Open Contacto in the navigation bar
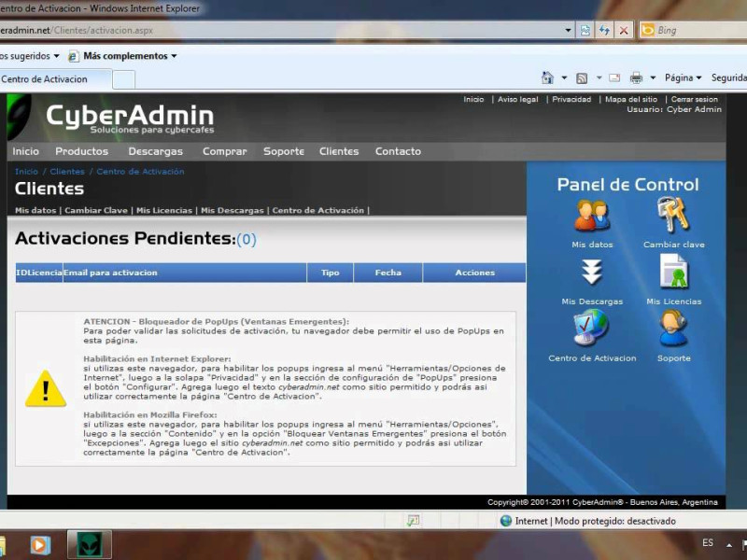 click(398, 151)
